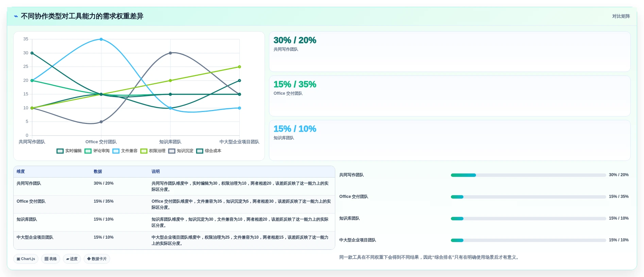Select the 共同写作团队 progress bar

(x=528, y=175)
